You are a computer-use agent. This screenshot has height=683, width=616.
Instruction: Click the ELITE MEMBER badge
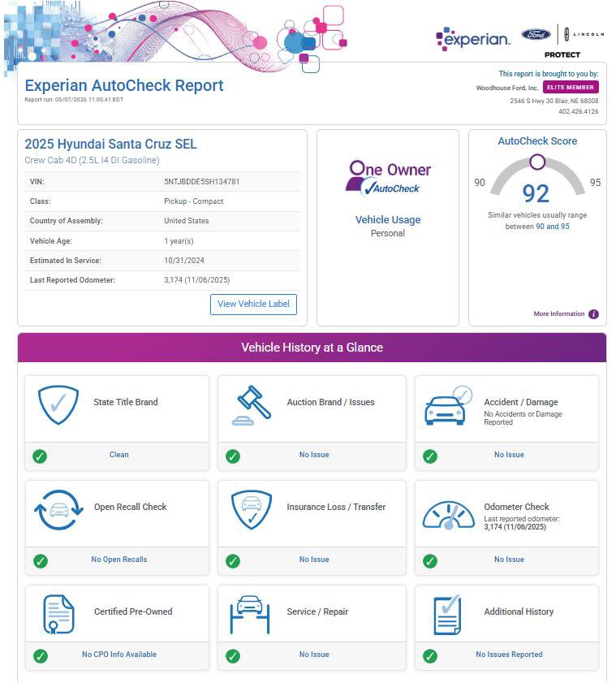click(571, 87)
